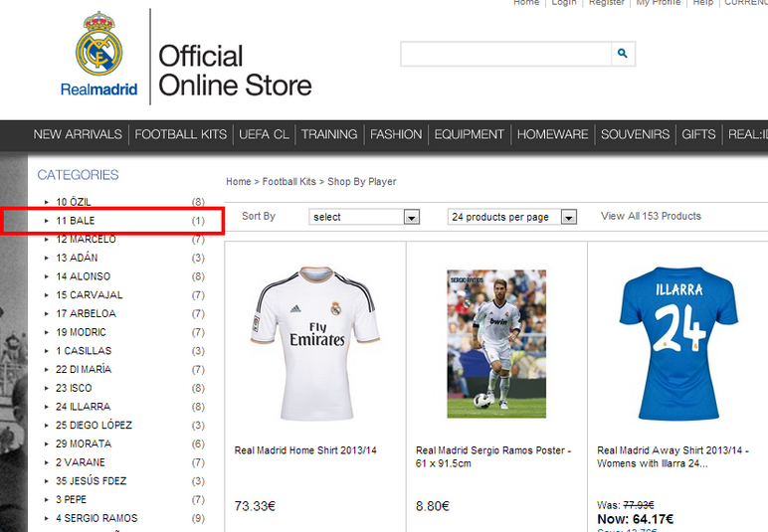
Task: Click the search magnifier icon
Action: pyautogui.click(x=623, y=54)
